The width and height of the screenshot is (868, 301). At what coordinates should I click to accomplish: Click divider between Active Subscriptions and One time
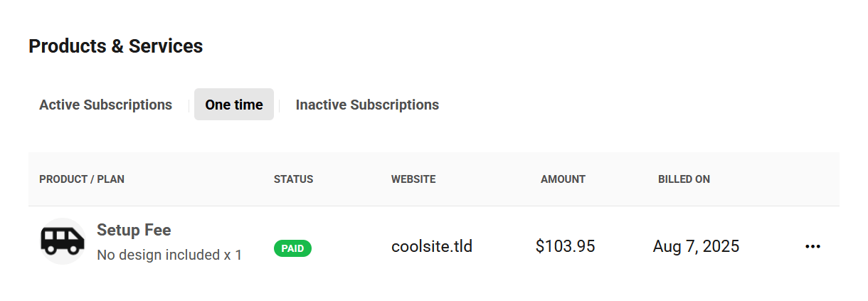(189, 105)
